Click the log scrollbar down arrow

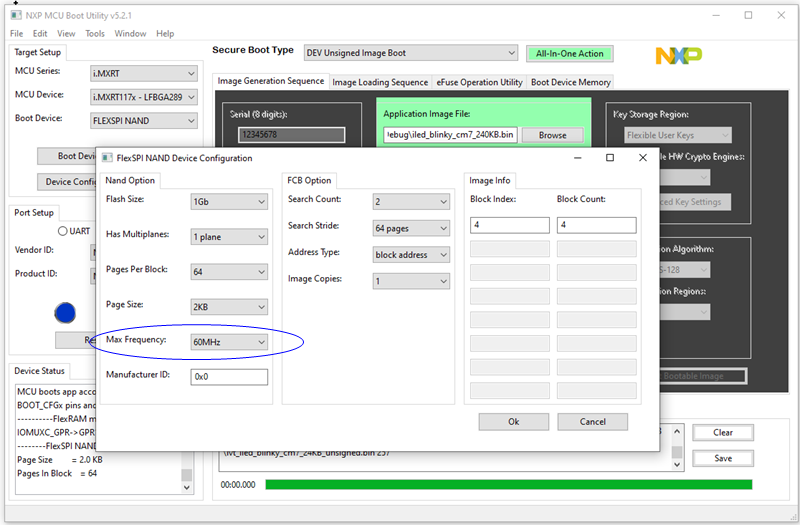(677, 465)
